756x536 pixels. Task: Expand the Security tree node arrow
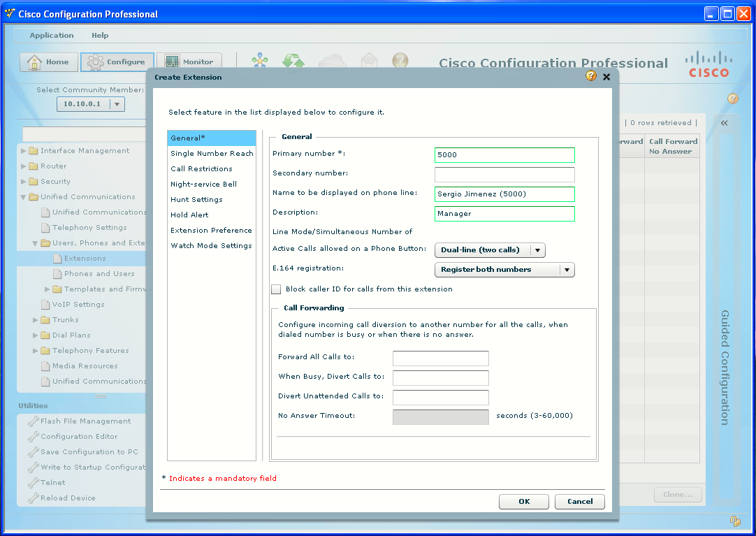click(24, 182)
